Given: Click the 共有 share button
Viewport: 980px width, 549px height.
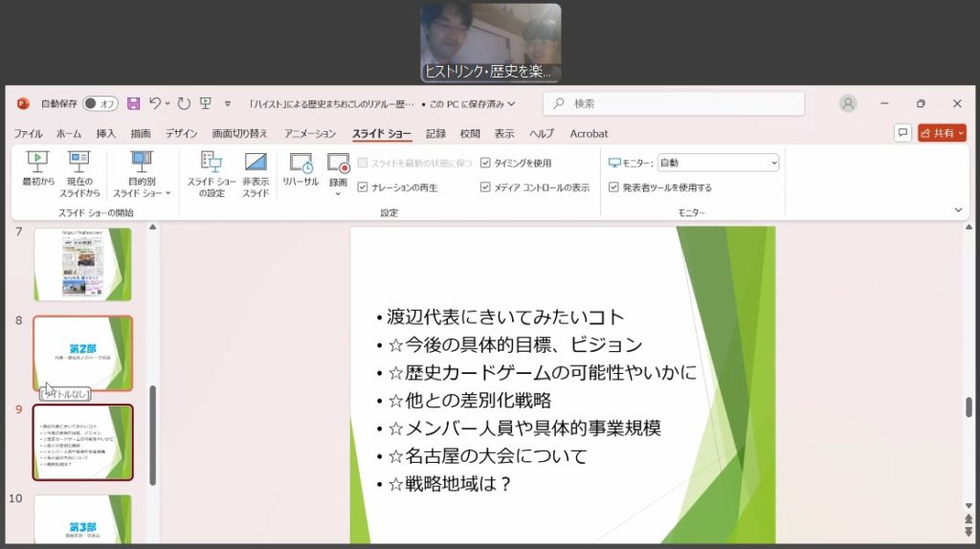Looking at the screenshot, I should 942,133.
